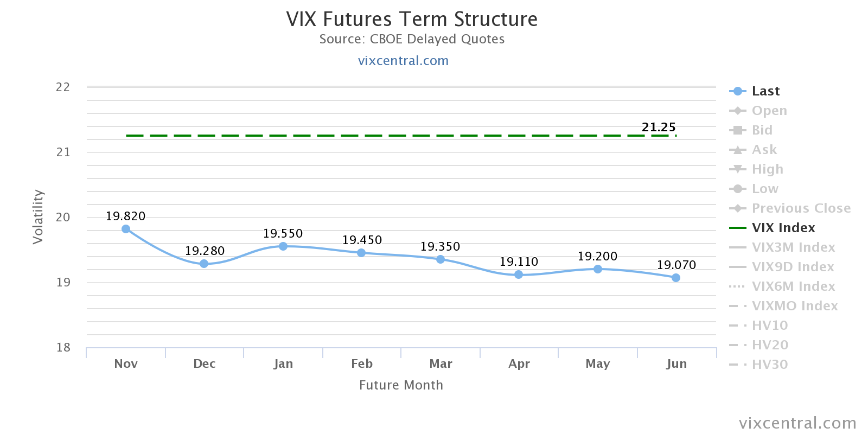Click the Jun data point at 19.070

[676, 278]
